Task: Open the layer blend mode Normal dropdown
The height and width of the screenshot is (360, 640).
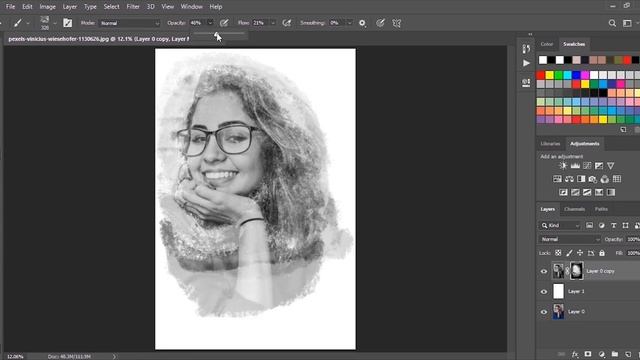Action: pyautogui.click(x=569, y=239)
